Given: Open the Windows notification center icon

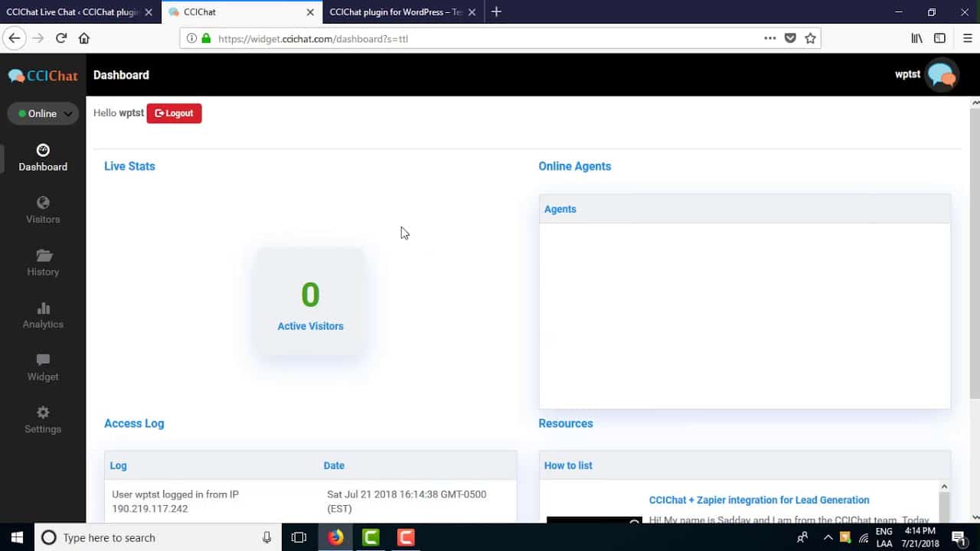Looking at the screenshot, I should tap(958, 537).
